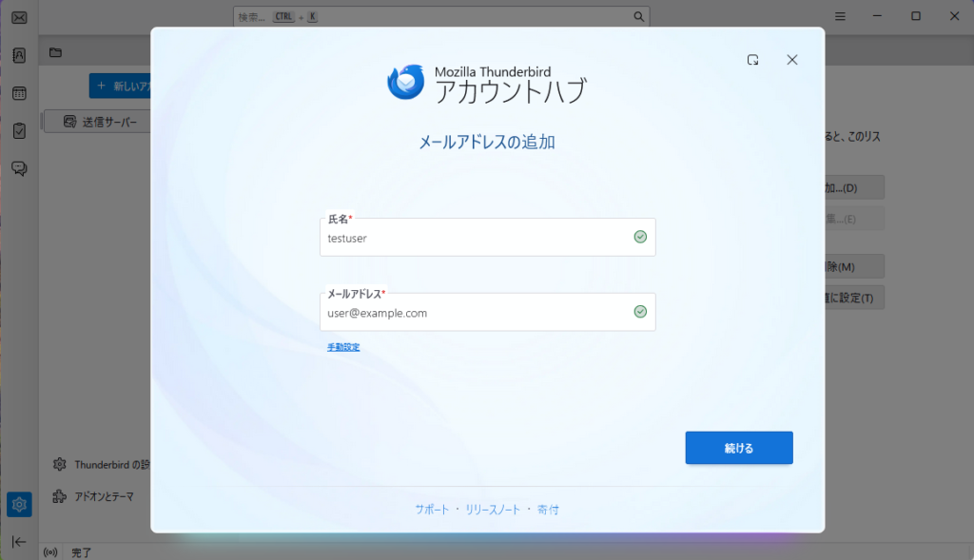974x560 pixels.
Task: Open the サポート support link
Action: 432,510
